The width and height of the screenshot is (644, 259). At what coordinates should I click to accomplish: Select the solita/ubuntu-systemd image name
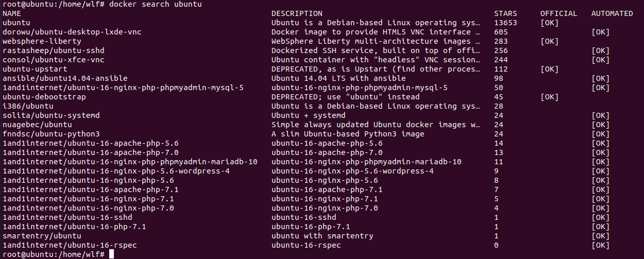52,116
